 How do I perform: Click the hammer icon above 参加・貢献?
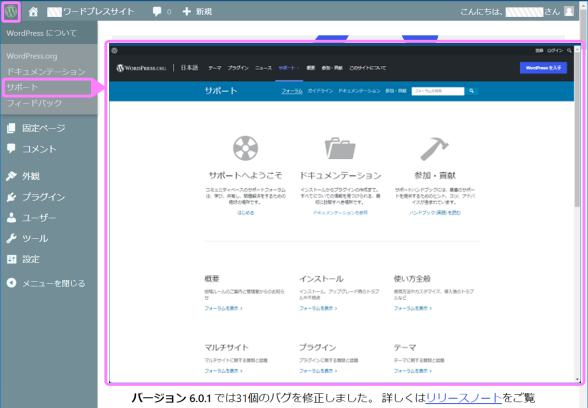(x=435, y=148)
